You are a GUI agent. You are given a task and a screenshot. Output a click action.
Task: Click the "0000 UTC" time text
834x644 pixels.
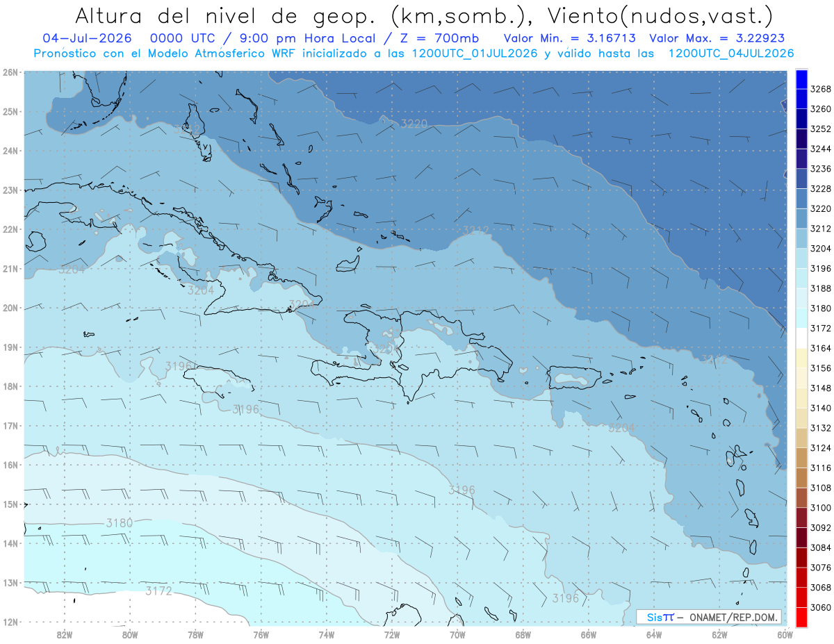[x=181, y=38]
